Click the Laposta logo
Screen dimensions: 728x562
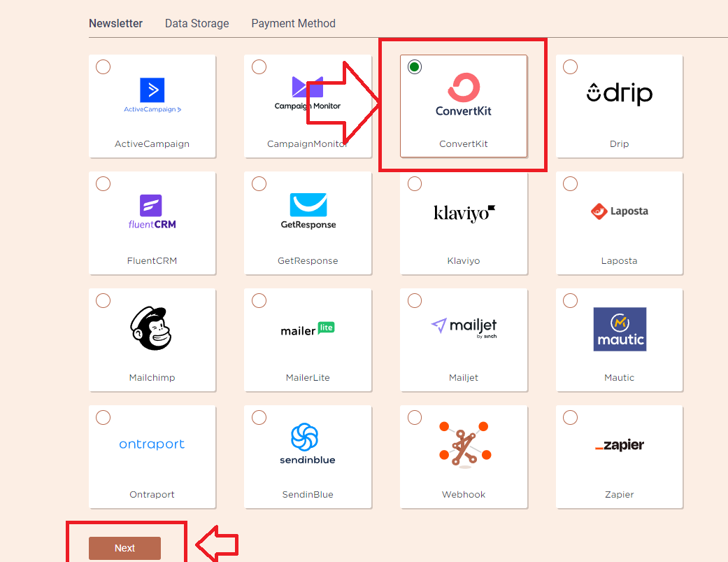click(x=620, y=211)
